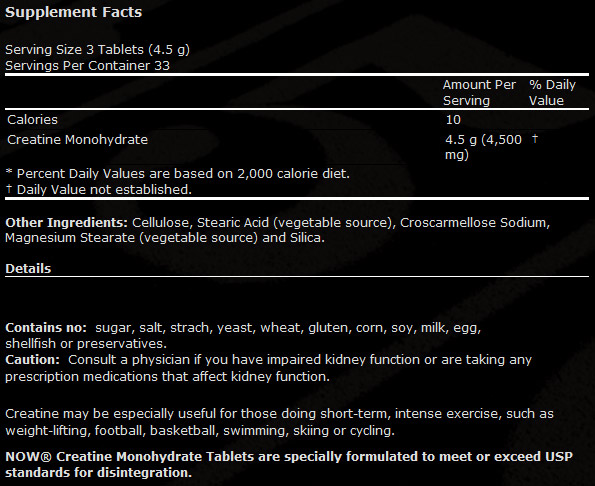Click the Percent Daily Values footnote
595x486 pixels.
point(178,174)
